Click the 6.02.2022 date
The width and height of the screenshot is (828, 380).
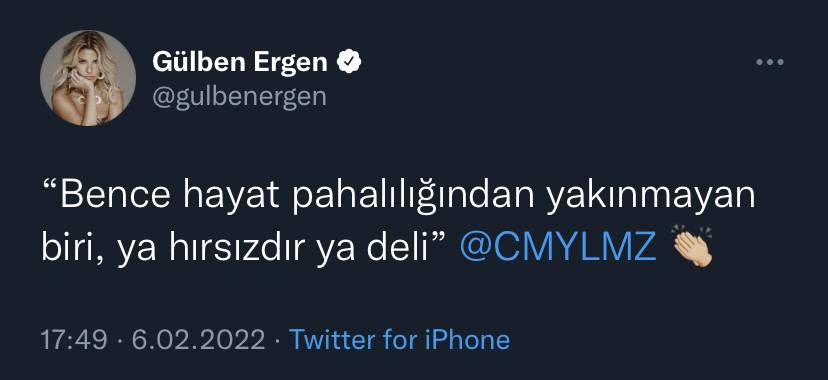coord(199,340)
